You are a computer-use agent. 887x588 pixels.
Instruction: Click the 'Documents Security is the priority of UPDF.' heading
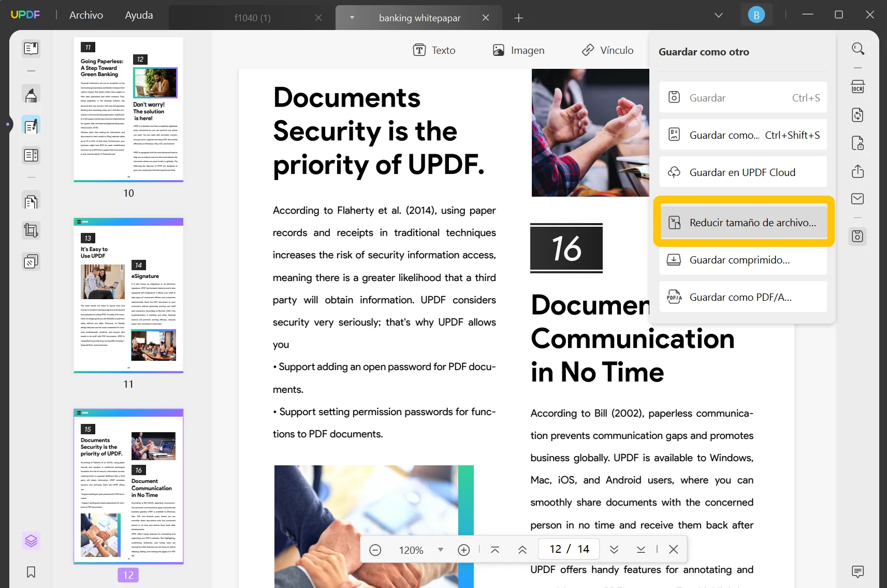[x=379, y=131]
